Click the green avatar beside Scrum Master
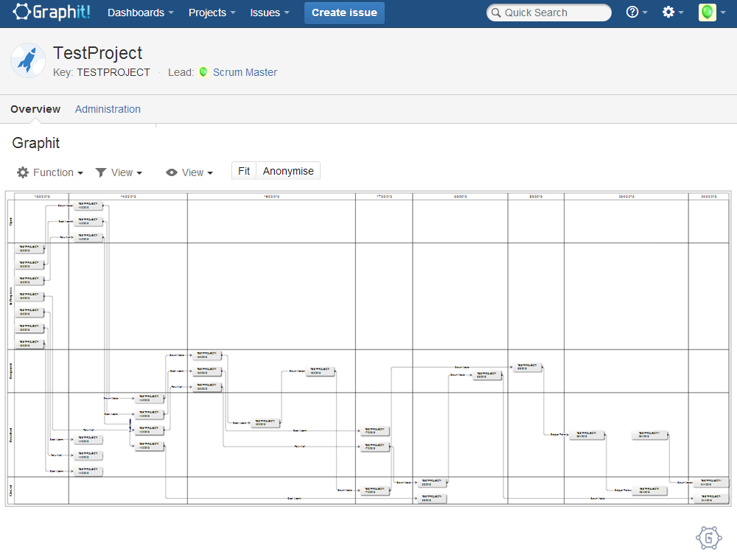The height and width of the screenshot is (560, 737). coord(203,72)
